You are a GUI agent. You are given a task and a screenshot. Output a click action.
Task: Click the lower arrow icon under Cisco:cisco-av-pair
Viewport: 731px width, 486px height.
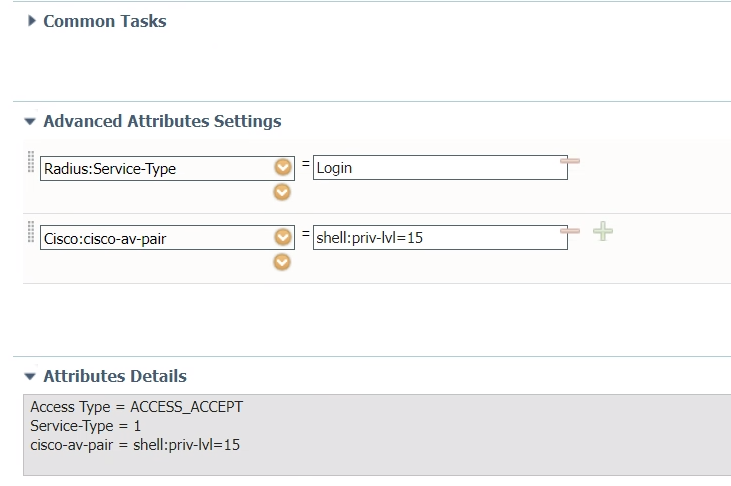click(x=282, y=262)
